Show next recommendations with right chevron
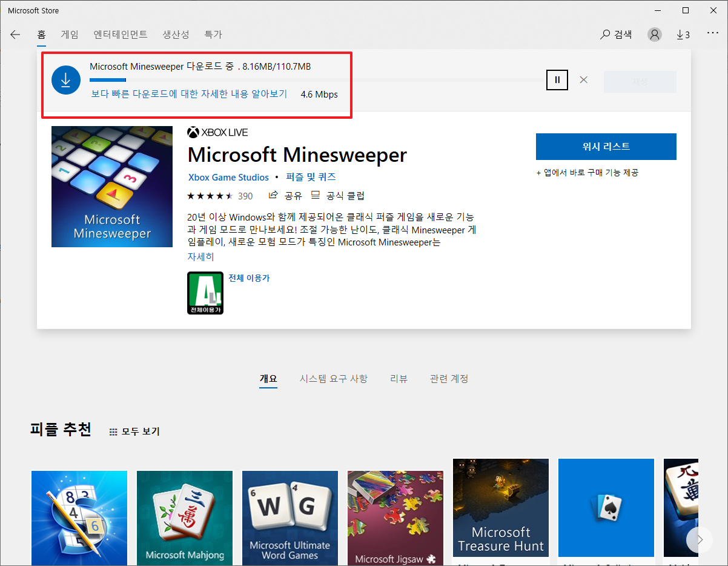This screenshot has width=728, height=566. [x=700, y=539]
